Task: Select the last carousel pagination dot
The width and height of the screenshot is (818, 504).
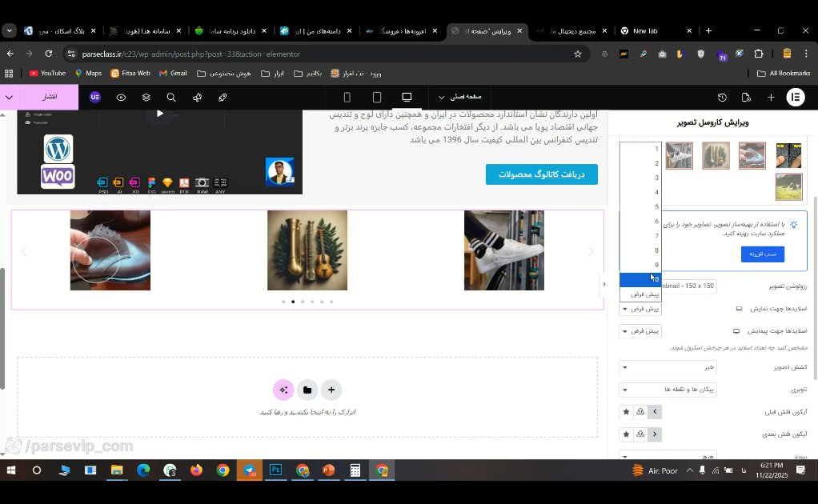Action: [331, 302]
